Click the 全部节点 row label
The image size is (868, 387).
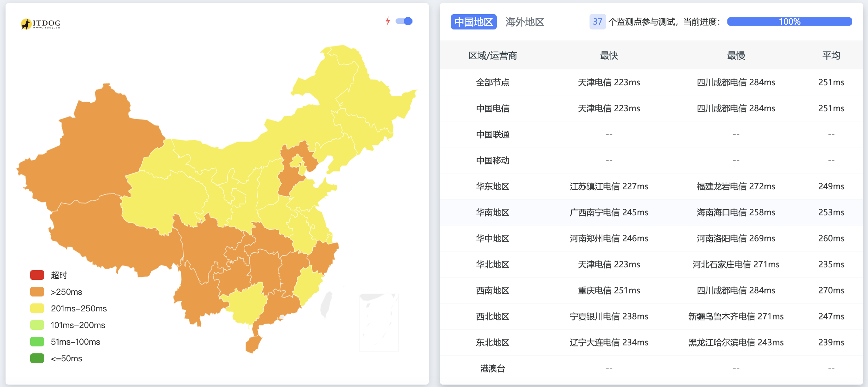pyautogui.click(x=493, y=82)
